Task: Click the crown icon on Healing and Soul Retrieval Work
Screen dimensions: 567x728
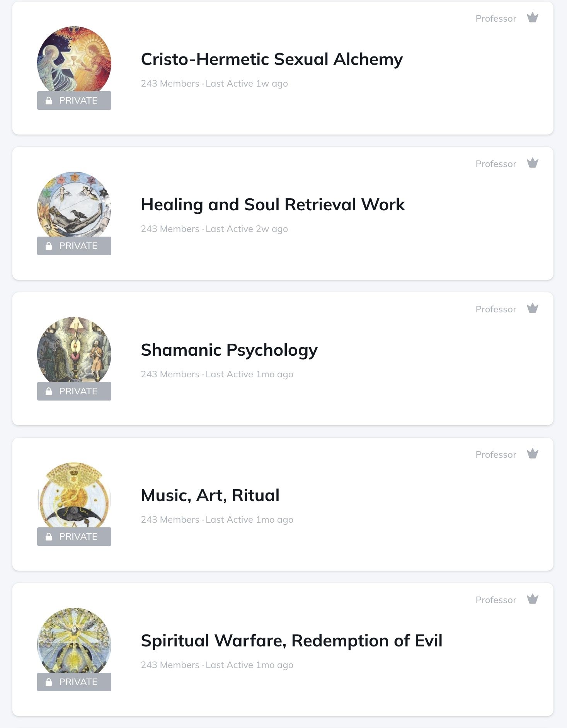Action: tap(533, 163)
